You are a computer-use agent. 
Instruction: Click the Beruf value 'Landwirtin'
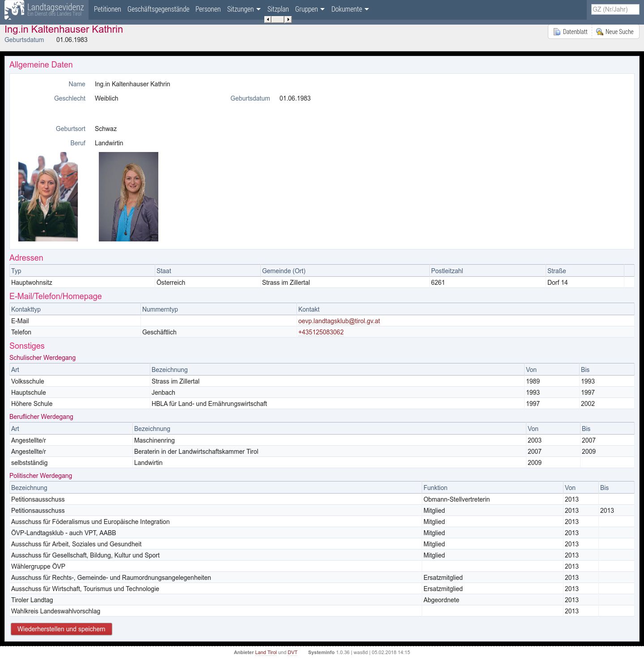(109, 143)
